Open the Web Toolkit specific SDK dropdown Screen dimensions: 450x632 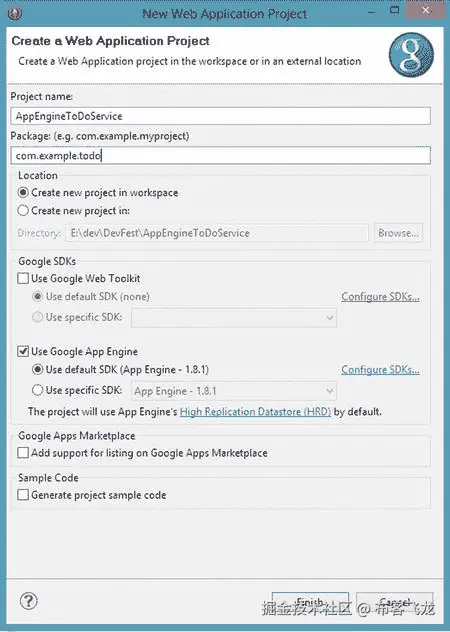[x=234, y=318]
